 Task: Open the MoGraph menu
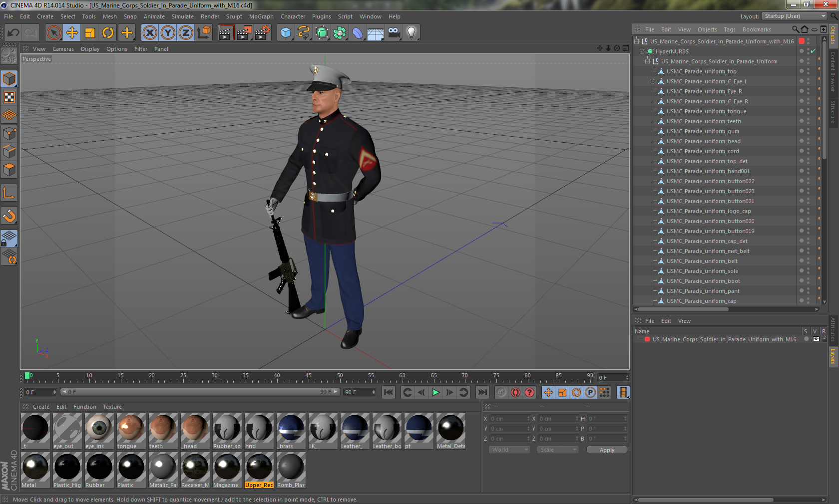(261, 16)
